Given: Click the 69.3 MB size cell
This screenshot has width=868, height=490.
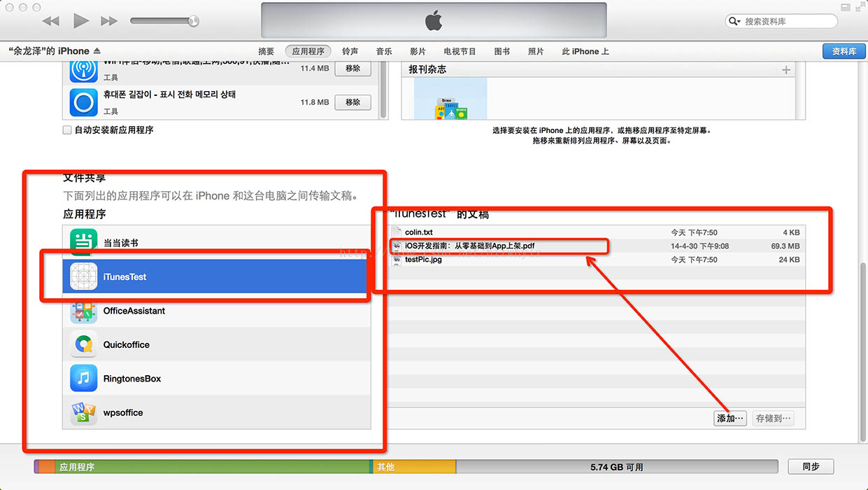Looking at the screenshot, I should coord(785,246).
